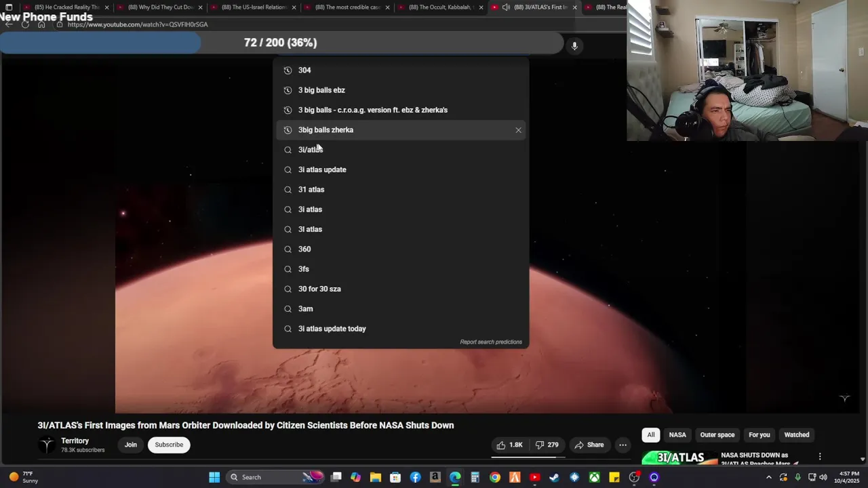This screenshot has height=488, width=868.
Task: Launch Steam from the taskbar
Action: pyautogui.click(x=554, y=477)
